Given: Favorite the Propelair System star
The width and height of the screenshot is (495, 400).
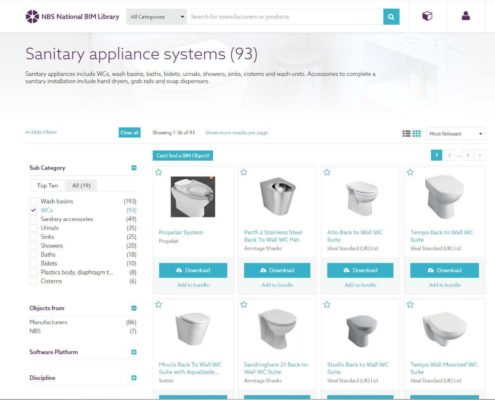Looking at the screenshot, I should [x=159, y=172].
